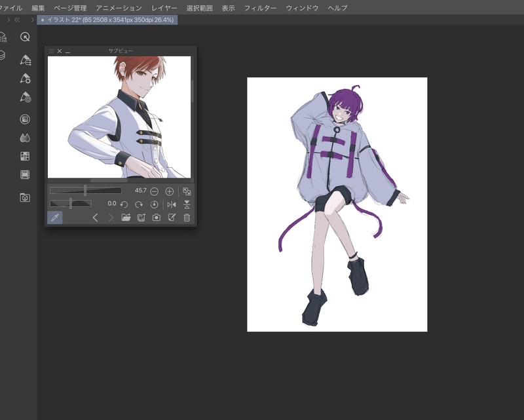Screen dimensions: 524x420
Task: Click the camera icon in Sub View
Action: 157,218
